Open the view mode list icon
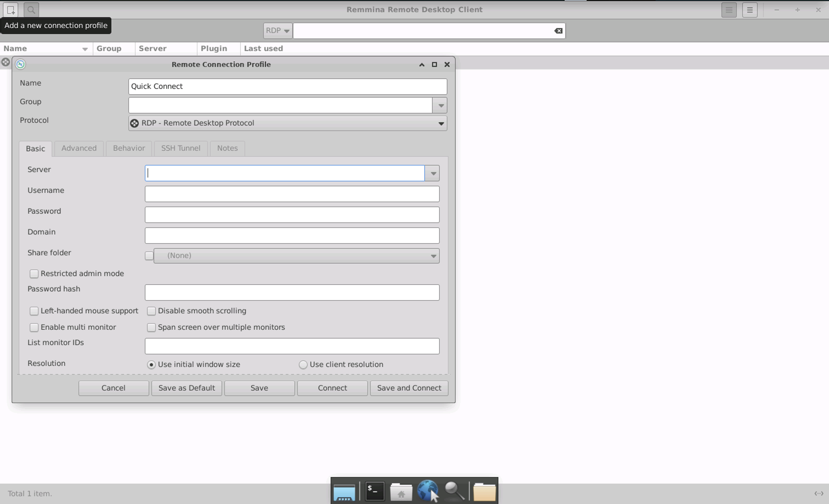The height and width of the screenshot is (504, 829). [x=729, y=10]
